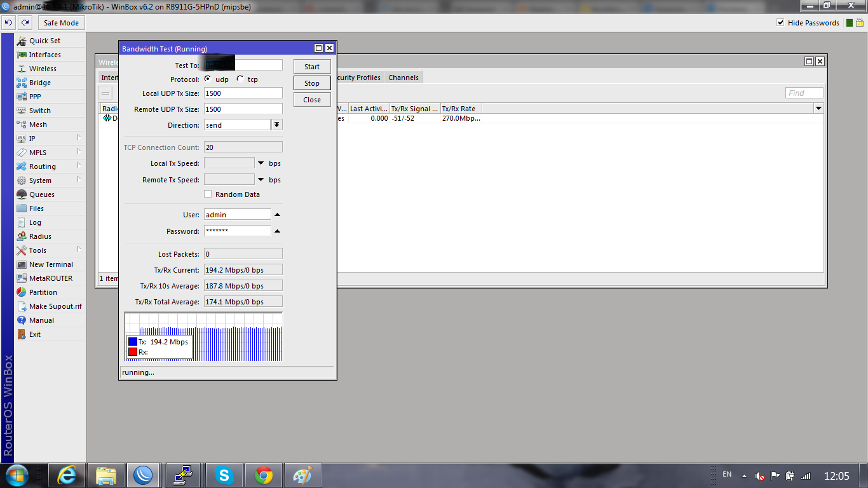868x488 pixels.
Task: Click the Find box in Wireless Tables
Action: (804, 93)
